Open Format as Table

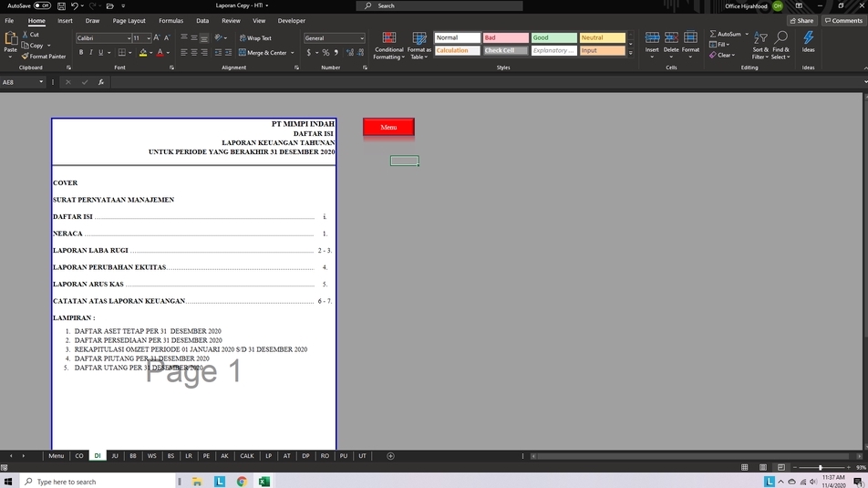419,46
